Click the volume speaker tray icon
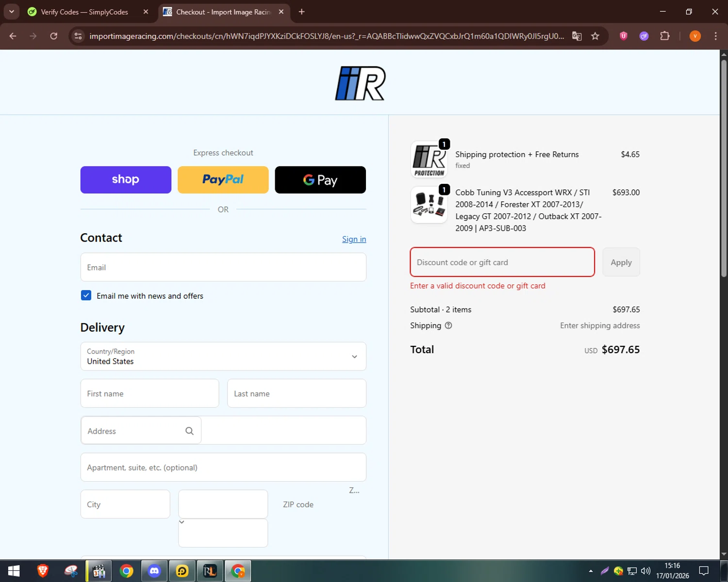The height and width of the screenshot is (582, 728). pyautogui.click(x=645, y=571)
